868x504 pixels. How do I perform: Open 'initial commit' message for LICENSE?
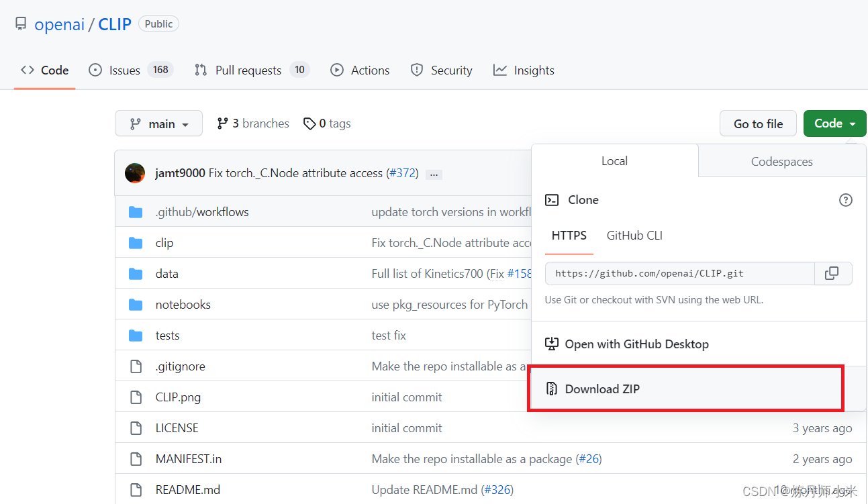[407, 428]
